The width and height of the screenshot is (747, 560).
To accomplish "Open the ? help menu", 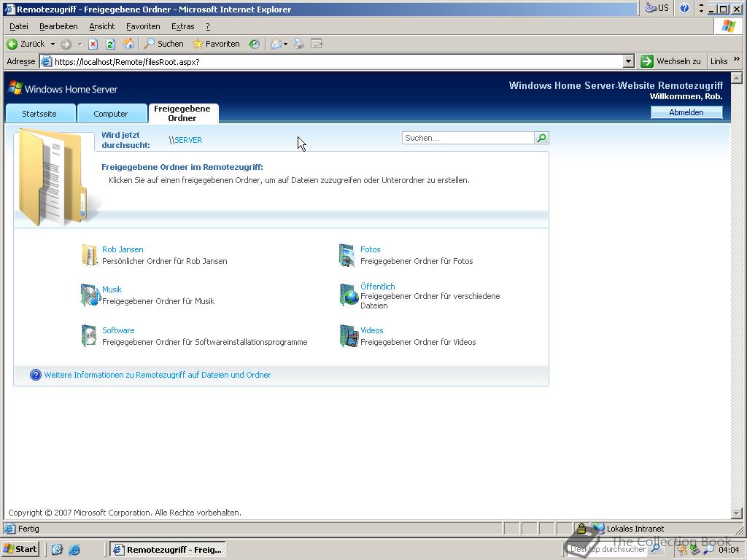I will pyautogui.click(x=208, y=27).
